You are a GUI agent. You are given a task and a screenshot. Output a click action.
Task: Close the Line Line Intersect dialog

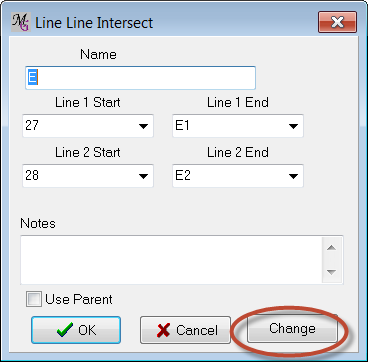[337, 22]
